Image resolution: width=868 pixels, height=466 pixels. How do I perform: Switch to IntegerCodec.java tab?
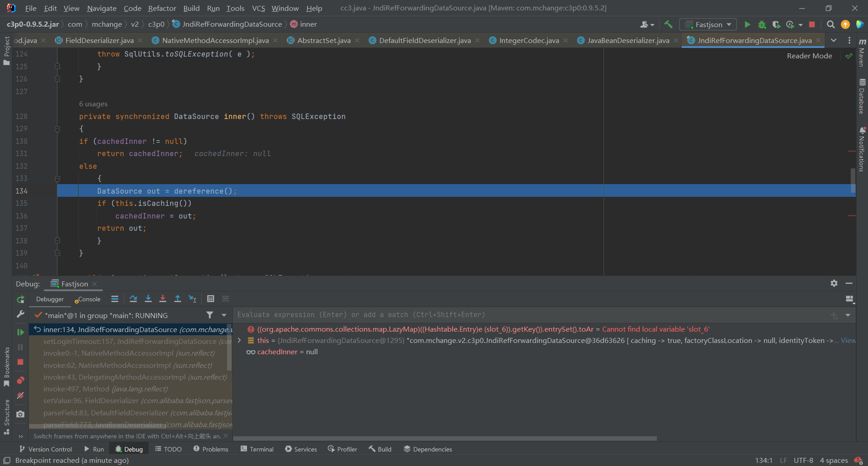tap(529, 40)
